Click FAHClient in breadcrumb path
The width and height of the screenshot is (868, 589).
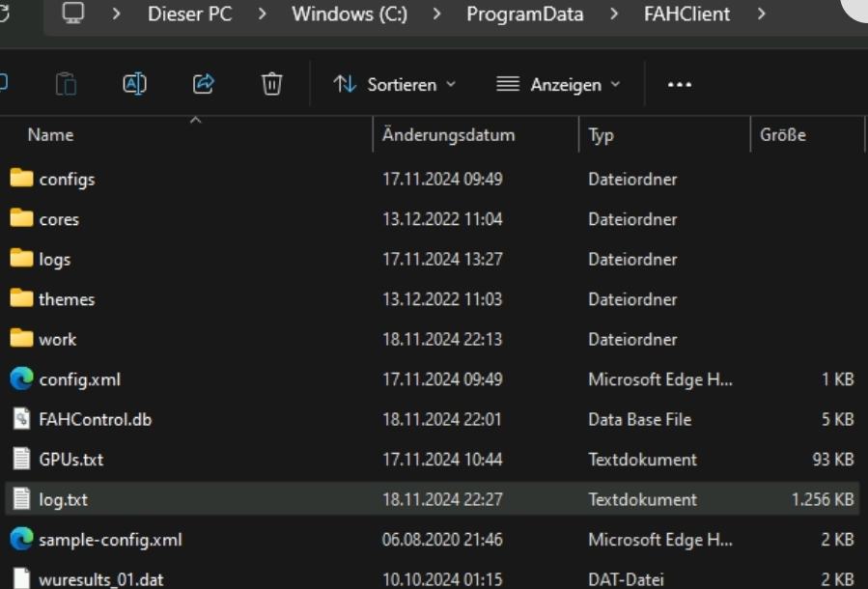click(x=687, y=14)
